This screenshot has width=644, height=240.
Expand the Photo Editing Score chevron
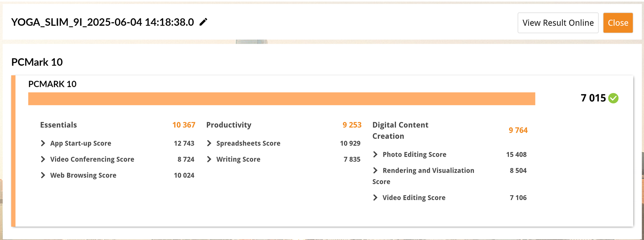click(375, 154)
